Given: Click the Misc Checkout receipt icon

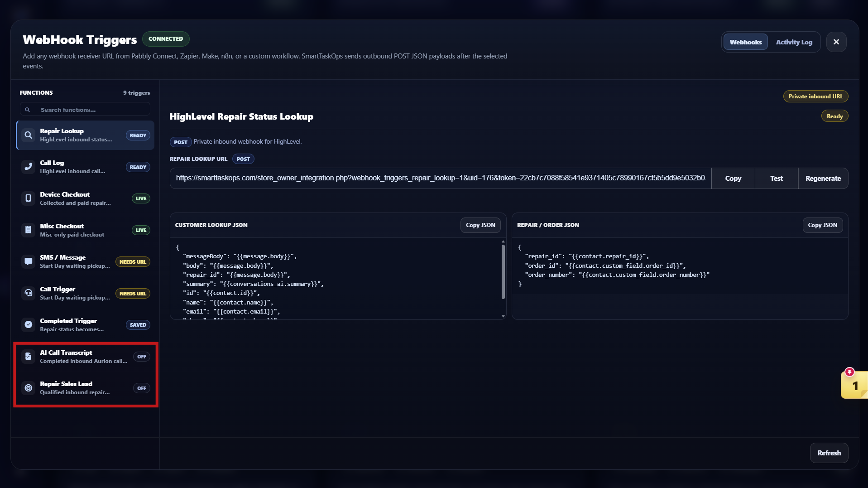Looking at the screenshot, I should 28,230.
